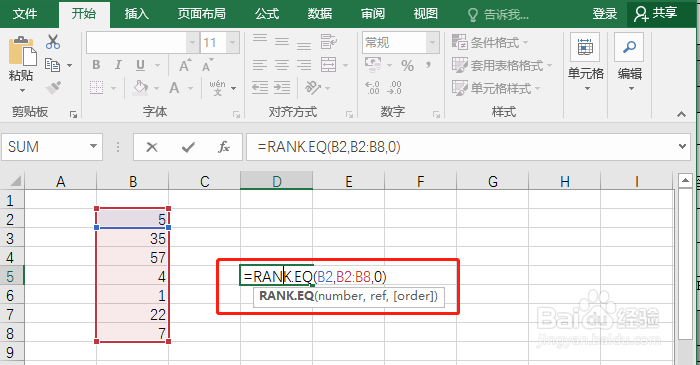Viewport: 700px width, 365px height.
Task: Decrease font size with small A icon
Action: tap(208, 65)
